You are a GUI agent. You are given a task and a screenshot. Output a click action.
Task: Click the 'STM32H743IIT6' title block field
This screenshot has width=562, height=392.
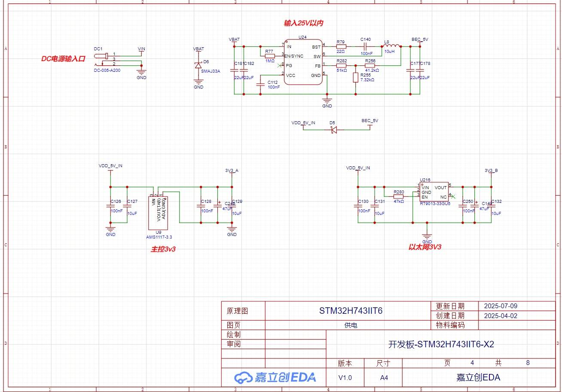351,311
